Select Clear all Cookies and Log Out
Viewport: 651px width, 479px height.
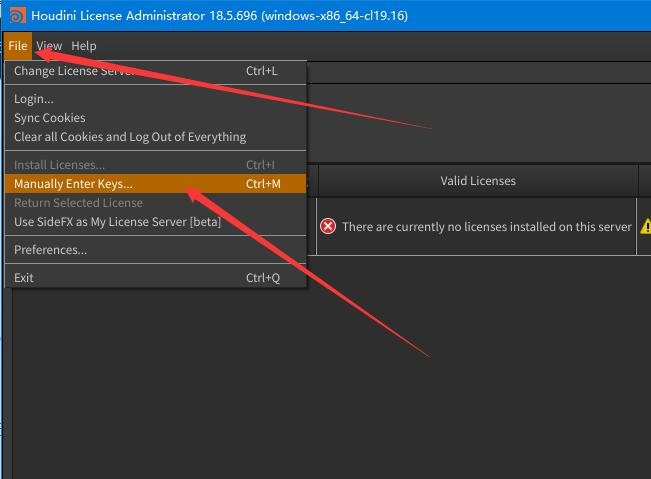[130, 137]
